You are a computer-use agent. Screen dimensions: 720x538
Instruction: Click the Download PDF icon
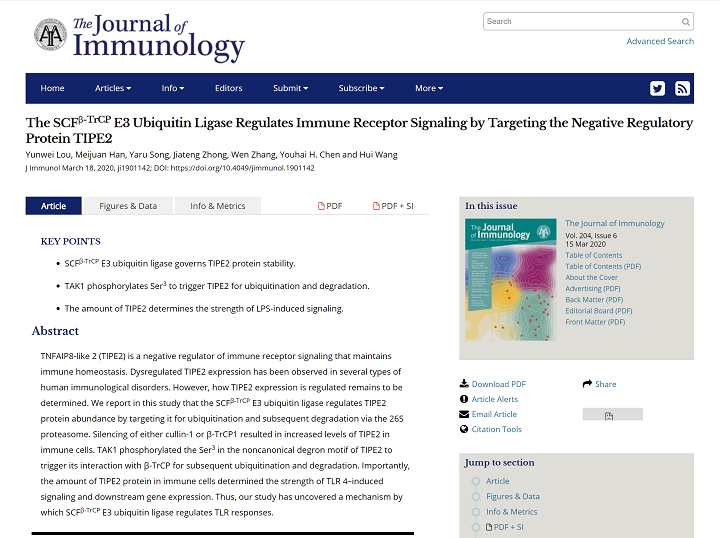[x=464, y=384]
